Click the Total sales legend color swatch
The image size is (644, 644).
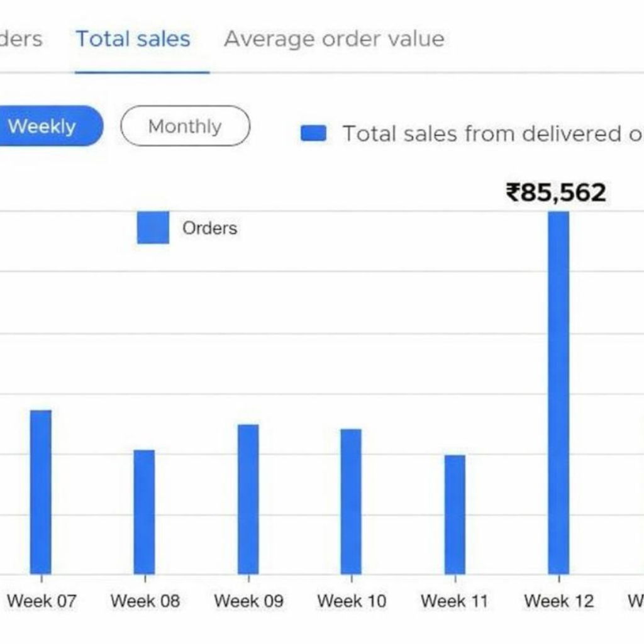pyautogui.click(x=313, y=133)
